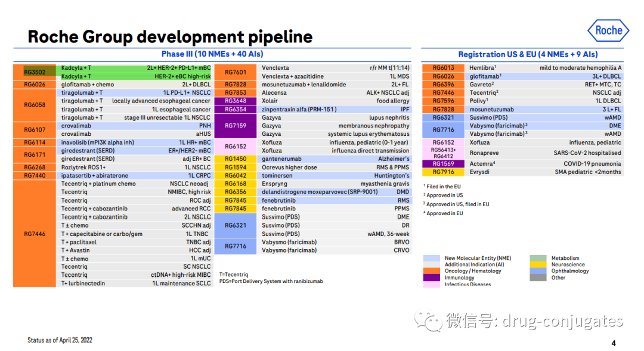Click the purple RG3648 code cell
Image resolution: width=644 pixels, height=351 pixels.
[236, 101]
